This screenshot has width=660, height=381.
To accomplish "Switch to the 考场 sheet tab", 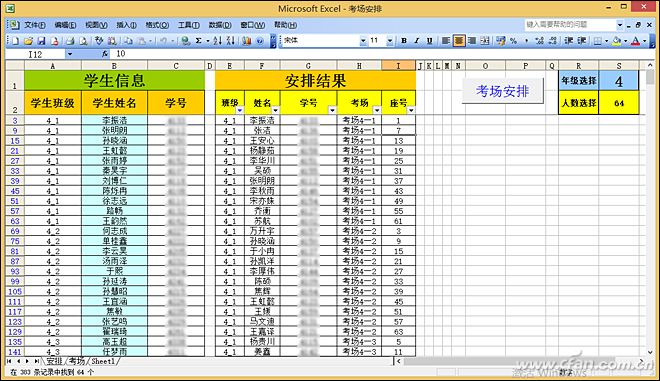I will click(77, 361).
